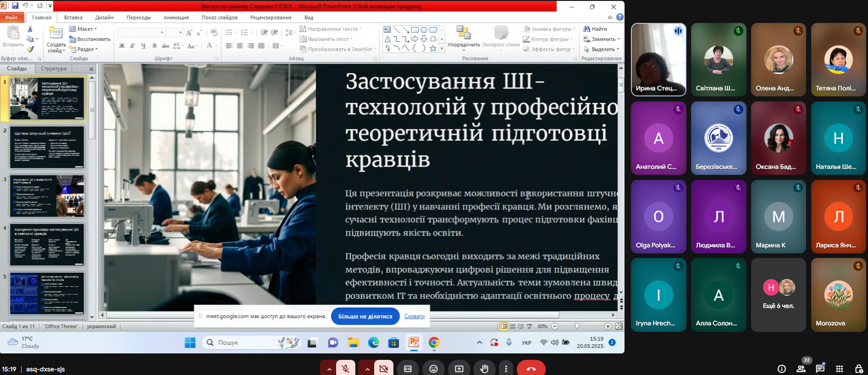Image resolution: width=868 pixels, height=375 pixels.
Task: Switch to slide sorter view icon
Action: point(513,326)
